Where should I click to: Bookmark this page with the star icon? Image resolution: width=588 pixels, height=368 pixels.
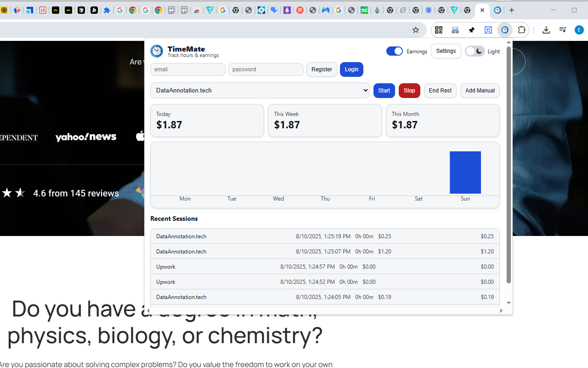tap(416, 30)
